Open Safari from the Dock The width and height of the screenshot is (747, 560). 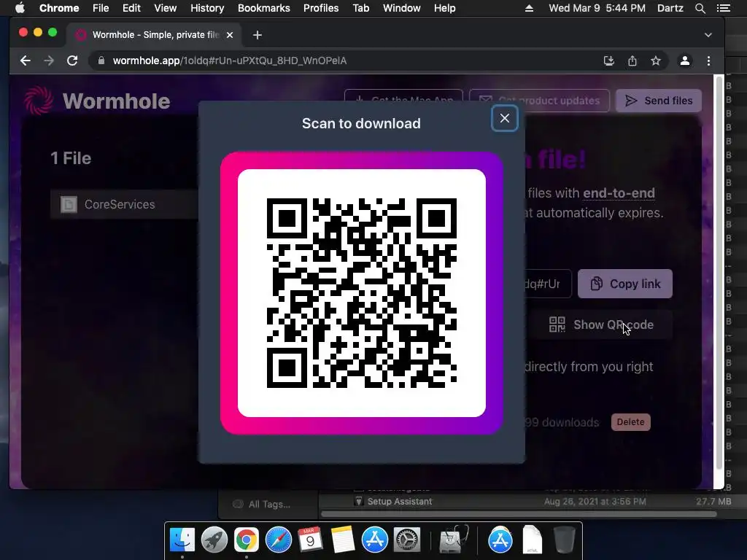278,540
